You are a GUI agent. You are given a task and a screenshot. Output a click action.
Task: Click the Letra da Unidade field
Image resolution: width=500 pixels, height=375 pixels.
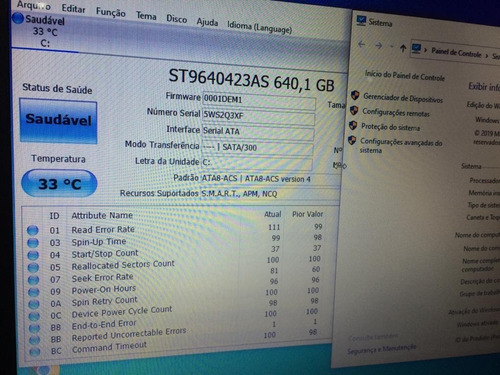[257, 163]
